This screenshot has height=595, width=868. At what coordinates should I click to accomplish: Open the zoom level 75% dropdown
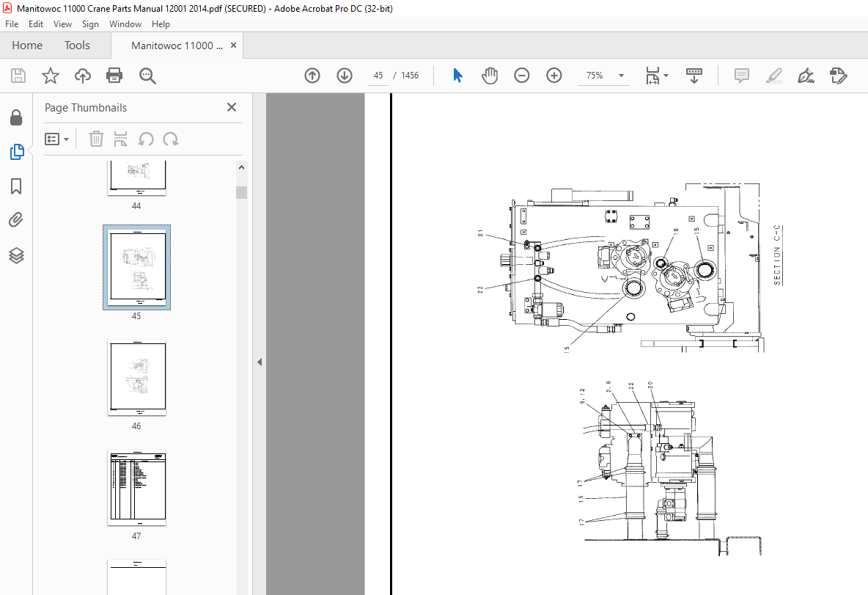coord(620,76)
